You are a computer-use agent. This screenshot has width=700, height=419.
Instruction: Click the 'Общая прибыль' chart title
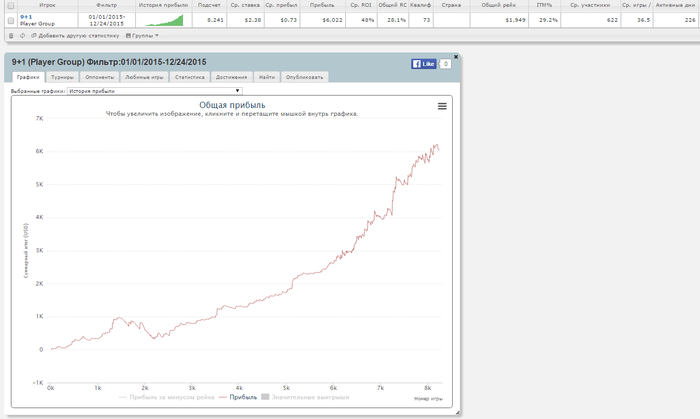[232, 105]
